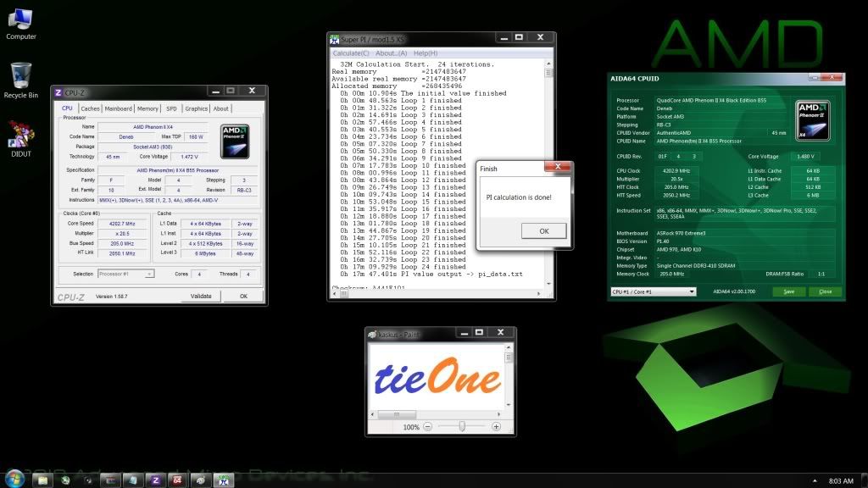
Task: Open the Recycle Bin desktop icon
Action: click(20, 80)
